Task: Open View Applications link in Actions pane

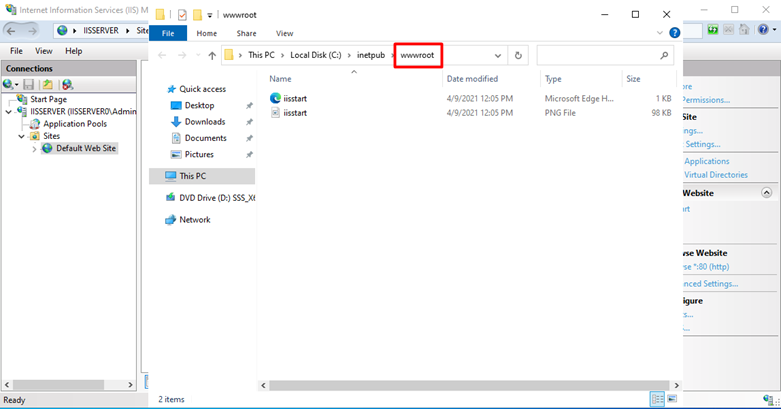Action: click(706, 161)
